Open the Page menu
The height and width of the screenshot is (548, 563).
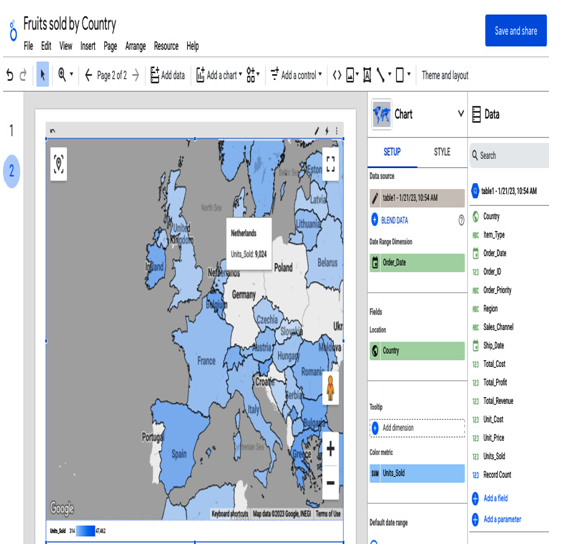(x=110, y=46)
